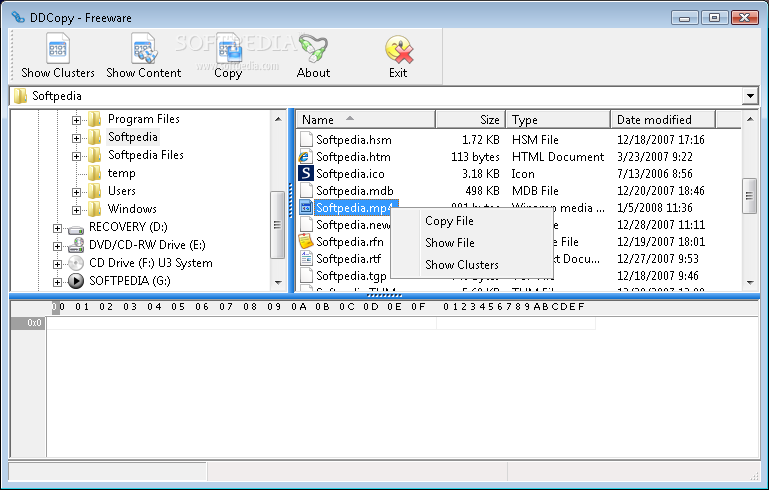Screen dimensions: 769x490
Task: Click the HTML Document type cell
Action: click(558, 157)
